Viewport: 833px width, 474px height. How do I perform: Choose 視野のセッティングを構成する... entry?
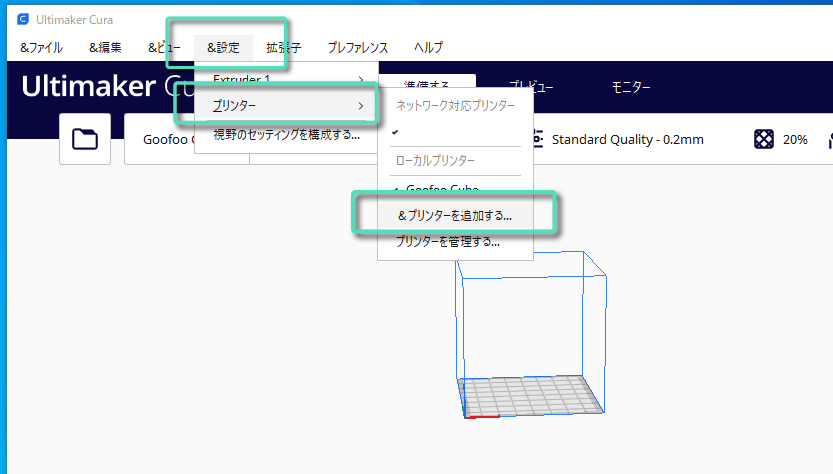(286, 135)
